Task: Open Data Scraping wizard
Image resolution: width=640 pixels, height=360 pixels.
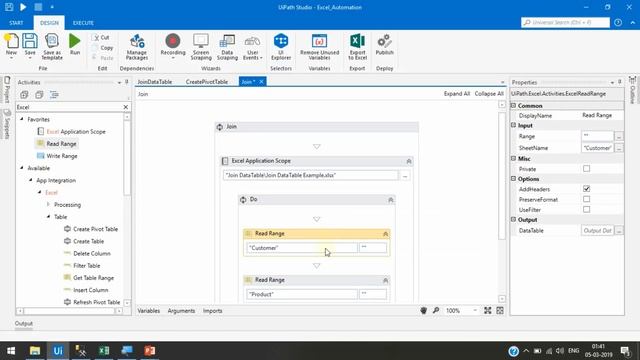Action: pyautogui.click(x=227, y=47)
